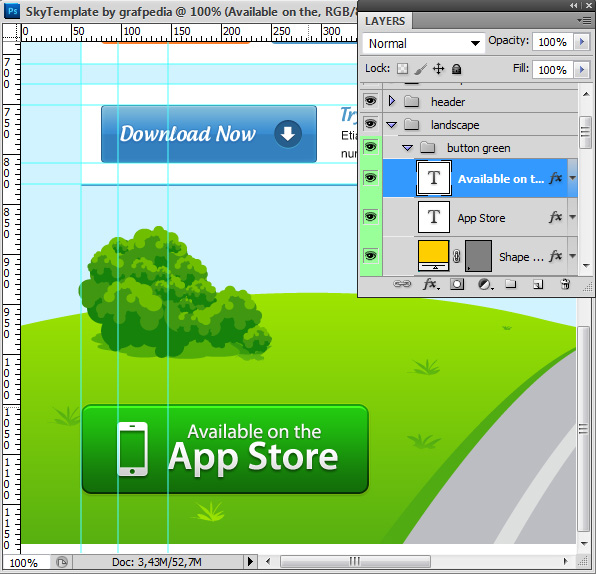This screenshot has height=574, width=596.
Task: Lock position move icon
Action: (x=439, y=69)
